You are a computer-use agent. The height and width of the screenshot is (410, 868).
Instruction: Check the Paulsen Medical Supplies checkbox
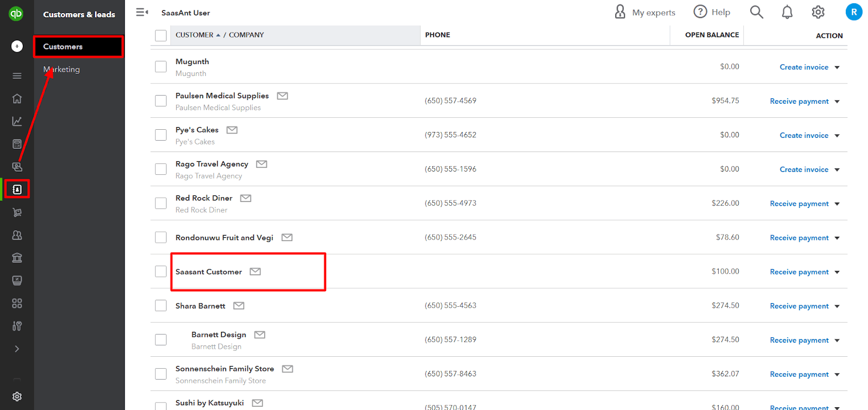point(161,101)
